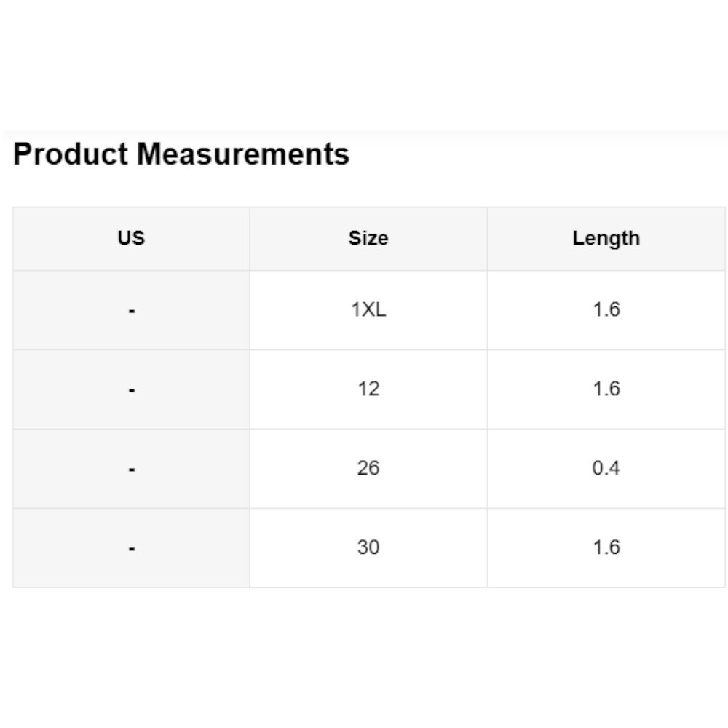
Task: Click the US dash in the size 12 row
Action: point(131,391)
